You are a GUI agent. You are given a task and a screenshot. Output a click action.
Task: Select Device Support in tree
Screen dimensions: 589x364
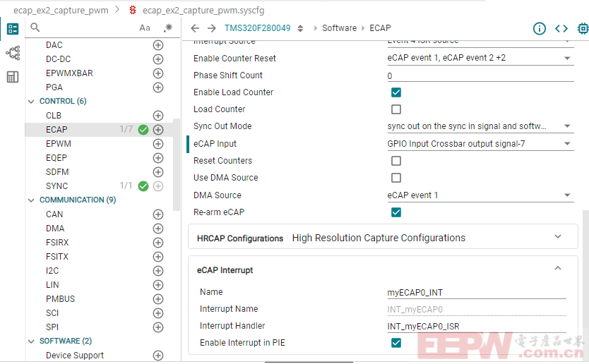tap(74, 356)
